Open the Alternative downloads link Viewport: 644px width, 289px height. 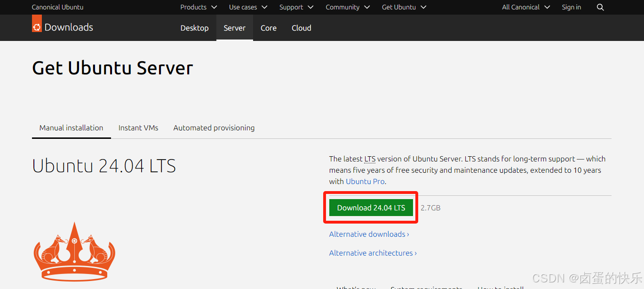point(369,234)
